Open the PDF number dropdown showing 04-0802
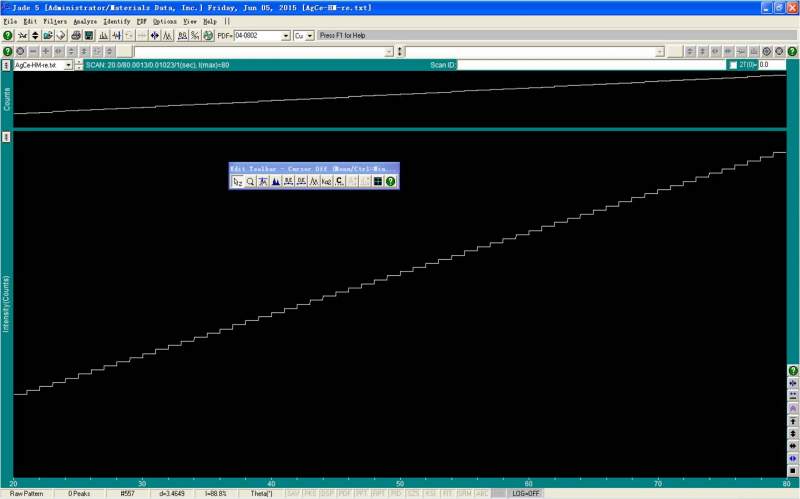The image size is (800, 499). pos(286,36)
